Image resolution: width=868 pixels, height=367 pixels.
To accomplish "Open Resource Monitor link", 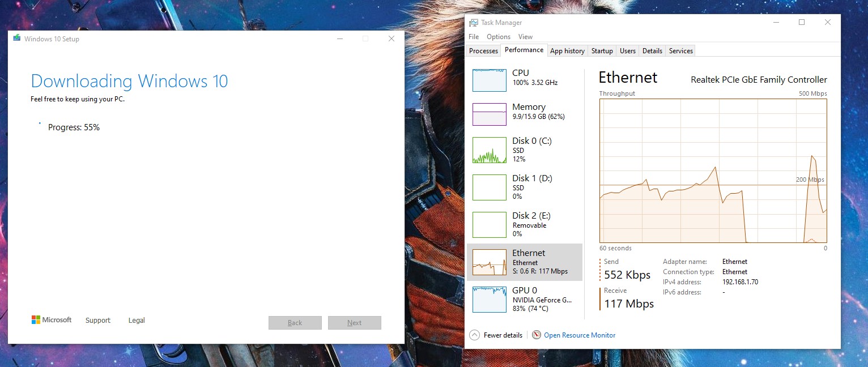I will 580,335.
